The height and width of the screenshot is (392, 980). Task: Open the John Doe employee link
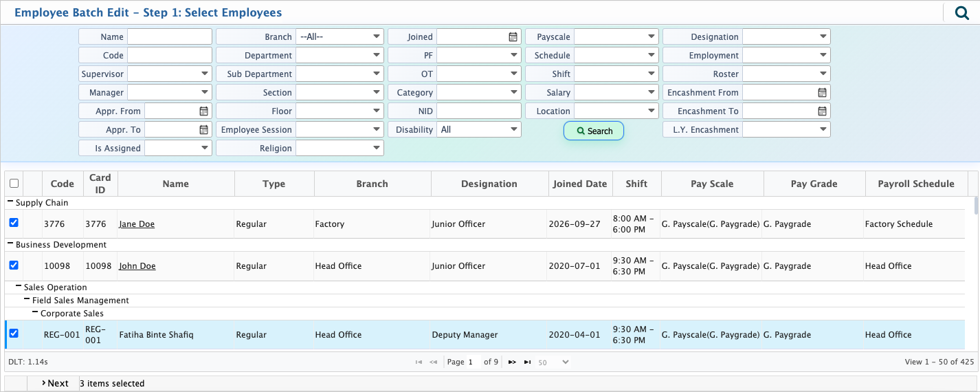(137, 265)
